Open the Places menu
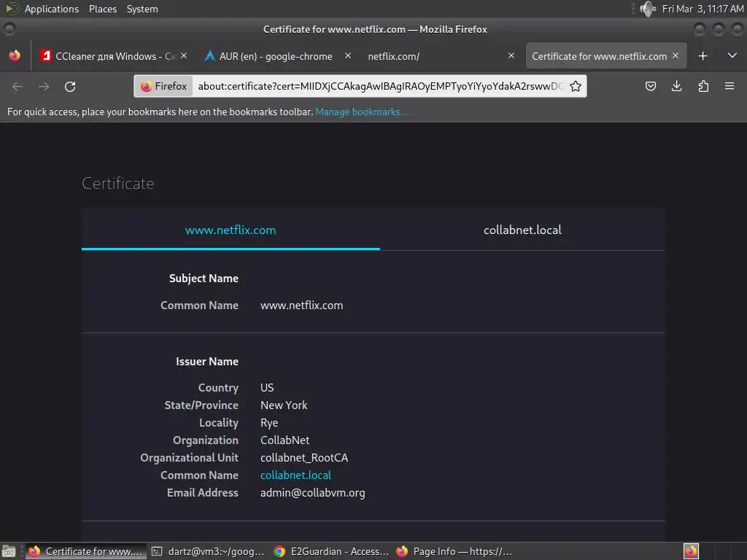The height and width of the screenshot is (560, 747). (x=102, y=9)
